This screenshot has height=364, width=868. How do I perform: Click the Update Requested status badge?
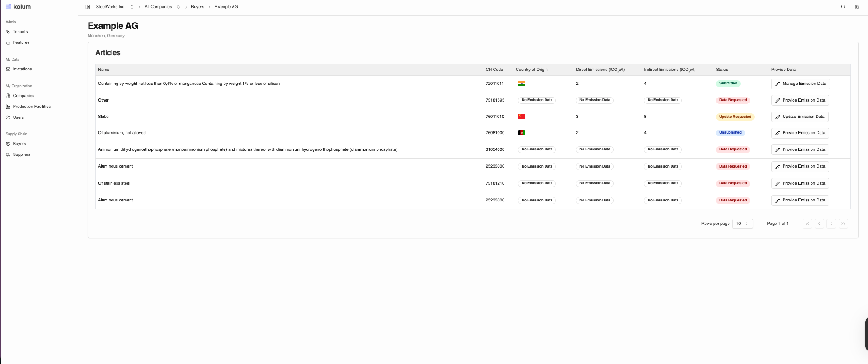tap(735, 117)
